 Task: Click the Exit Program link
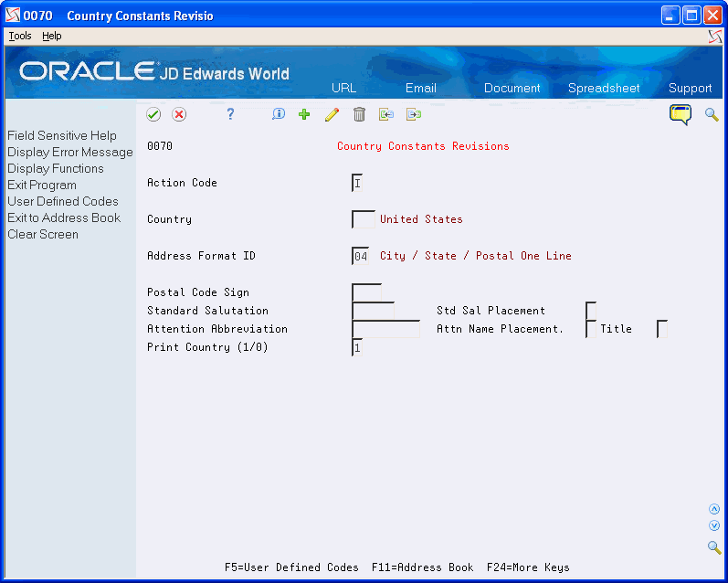tap(42, 185)
